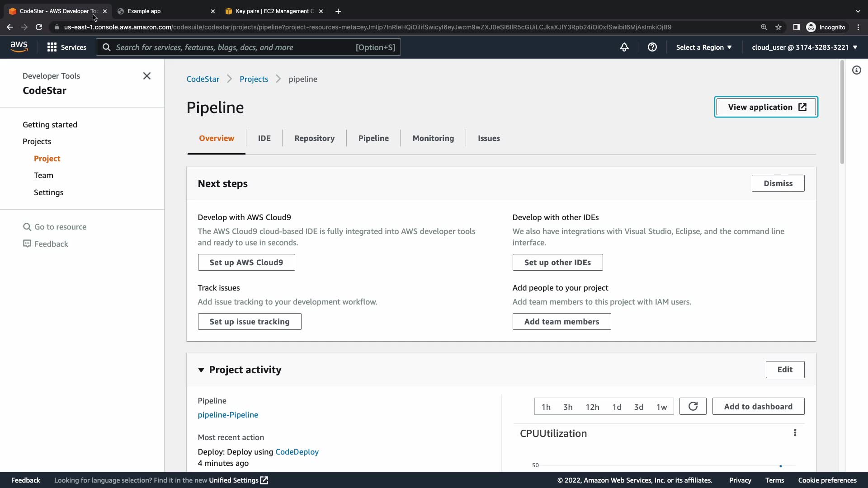This screenshot has height=488, width=868.
Task: Refresh the CPUUtilization metrics chart
Action: point(693,406)
